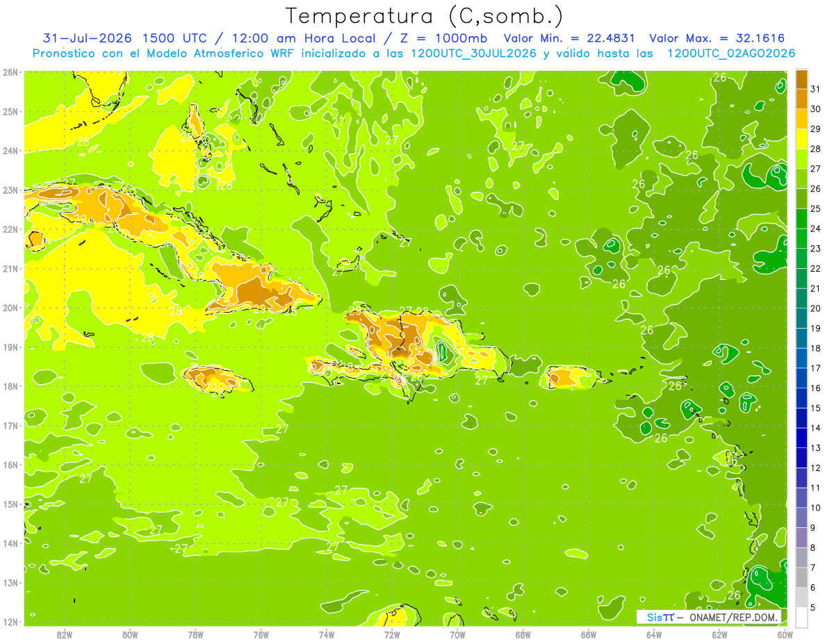Viewport: 834px width, 644px height.
Task: Click the longitude label "62W"
Action: tap(720, 634)
